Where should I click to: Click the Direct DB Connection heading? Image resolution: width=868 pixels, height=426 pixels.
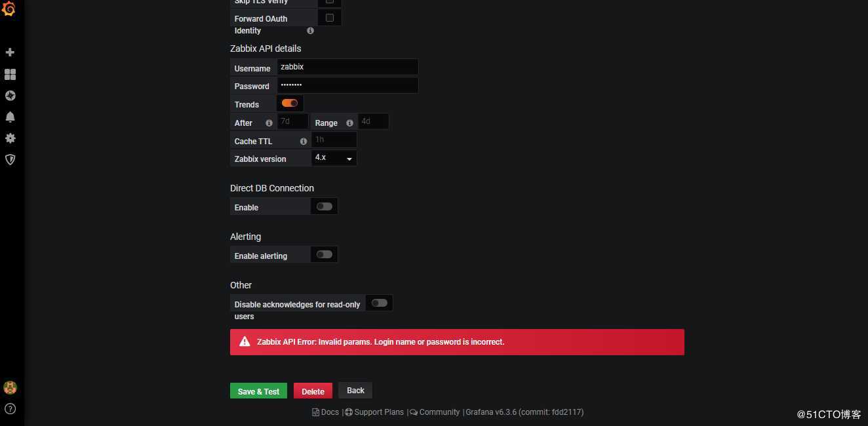[272, 188]
